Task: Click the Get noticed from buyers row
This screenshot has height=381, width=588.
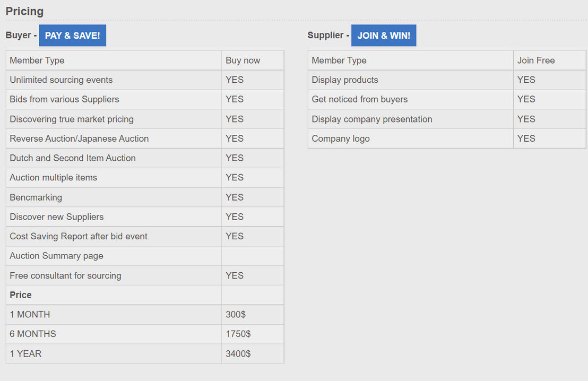Action: pyautogui.click(x=447, y=99)
